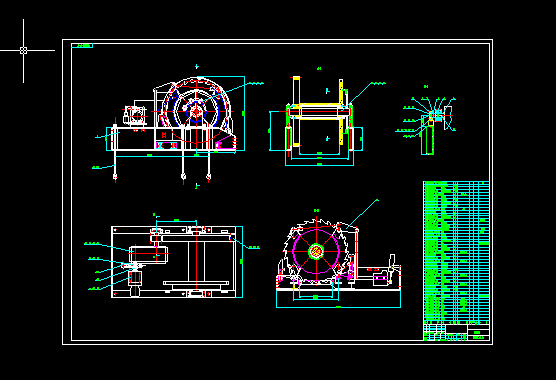Click the small label box at frame's top-left corner

coord(82,46)
